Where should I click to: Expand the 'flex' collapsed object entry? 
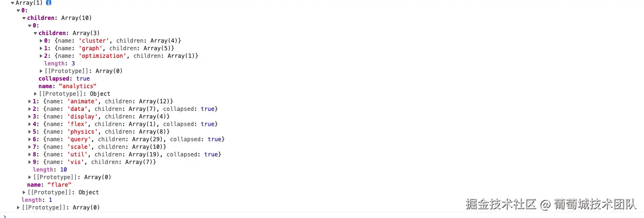(x=30, y=124)
